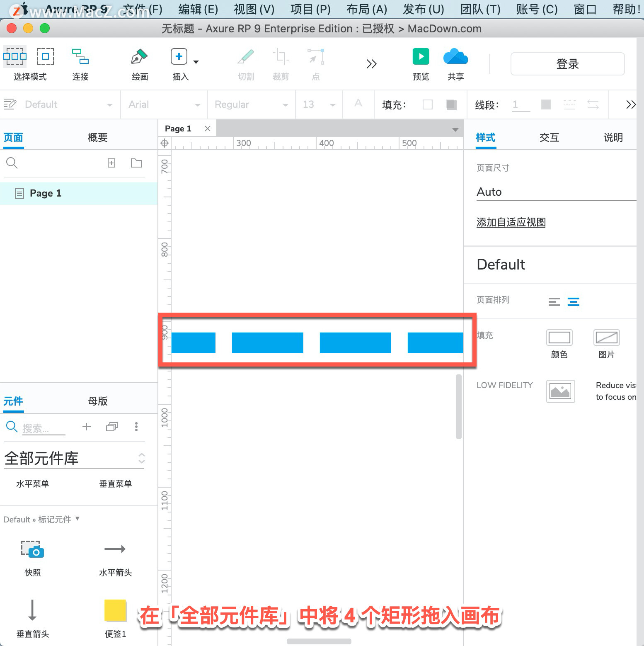This screenshot has height=646, width=644.
Task: Click the 搜索 widget search field
Action: (x=44, y=428)
